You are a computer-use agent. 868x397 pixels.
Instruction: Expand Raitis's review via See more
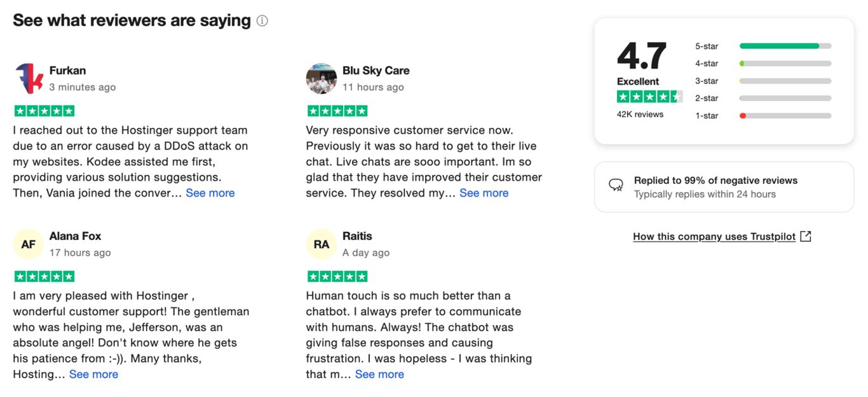[379, 374]
